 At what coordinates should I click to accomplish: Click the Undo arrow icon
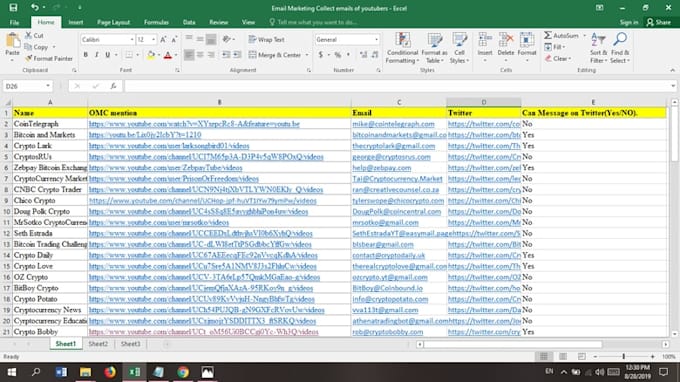coord(34,7)
